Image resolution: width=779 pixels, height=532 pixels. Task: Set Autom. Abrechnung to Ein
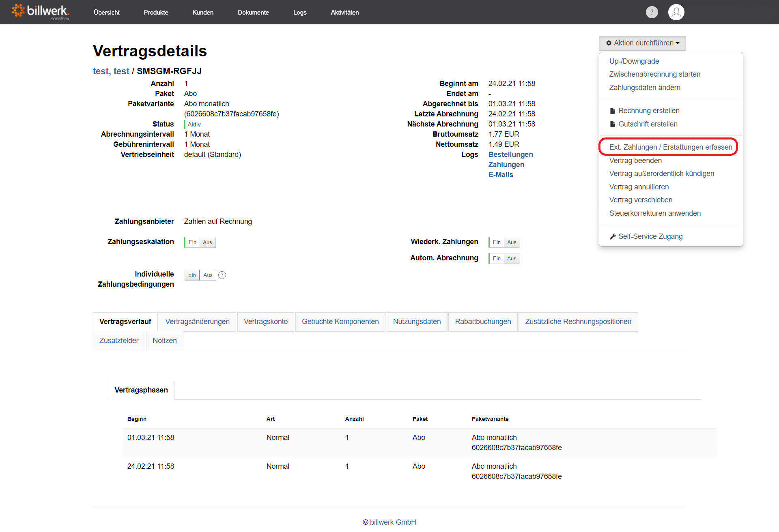tap(497, 258)
